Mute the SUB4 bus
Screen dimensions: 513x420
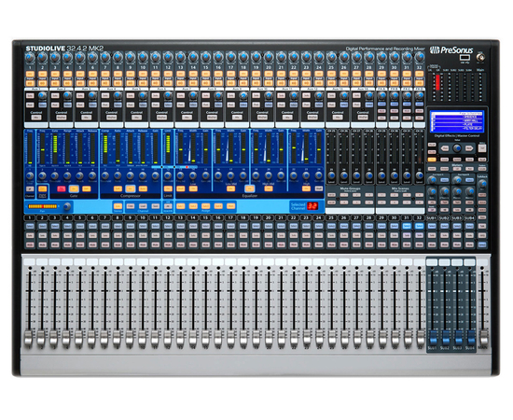(x=469, y=245)
